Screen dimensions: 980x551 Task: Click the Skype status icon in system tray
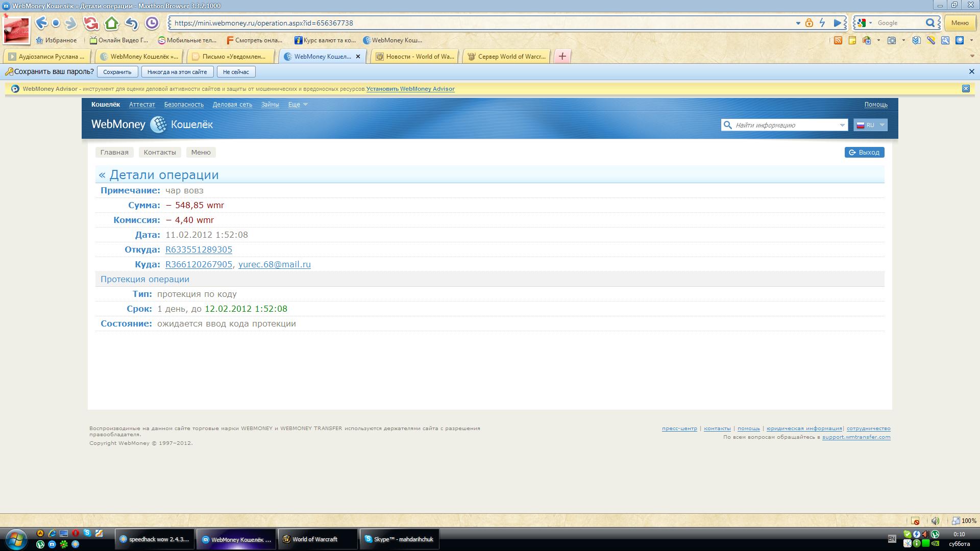point(907,534)
